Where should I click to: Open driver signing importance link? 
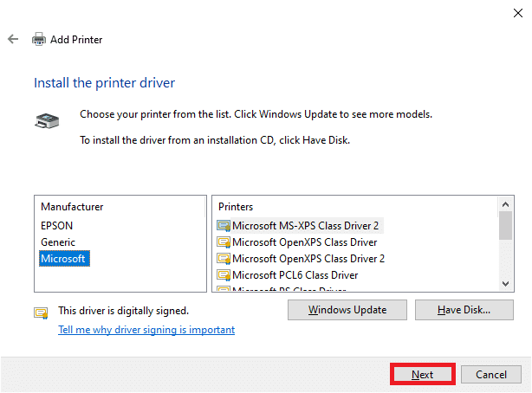(146, 330)
